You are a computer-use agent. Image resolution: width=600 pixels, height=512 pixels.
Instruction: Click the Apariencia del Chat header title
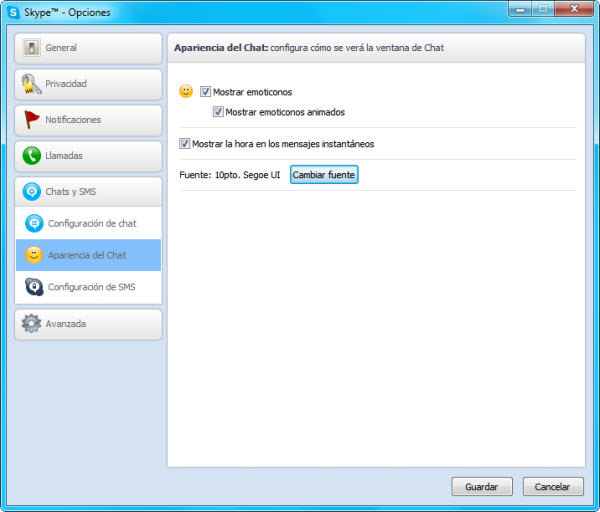220,48
